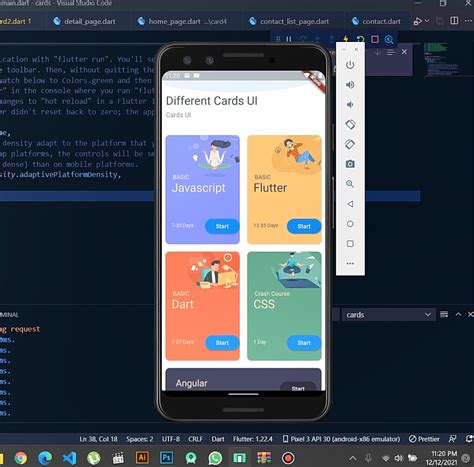Stop the debug session with the square icon

click(375, 39)
